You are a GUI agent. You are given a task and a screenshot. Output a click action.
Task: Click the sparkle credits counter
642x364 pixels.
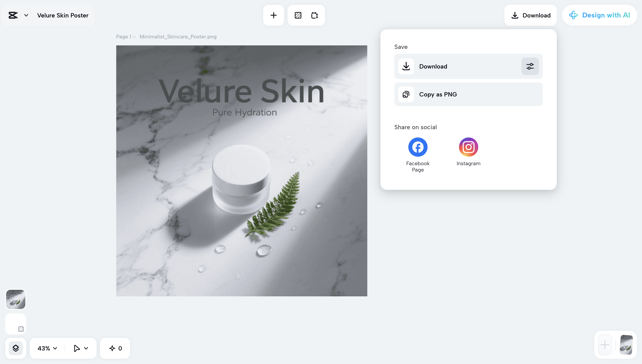click(115, 348)
